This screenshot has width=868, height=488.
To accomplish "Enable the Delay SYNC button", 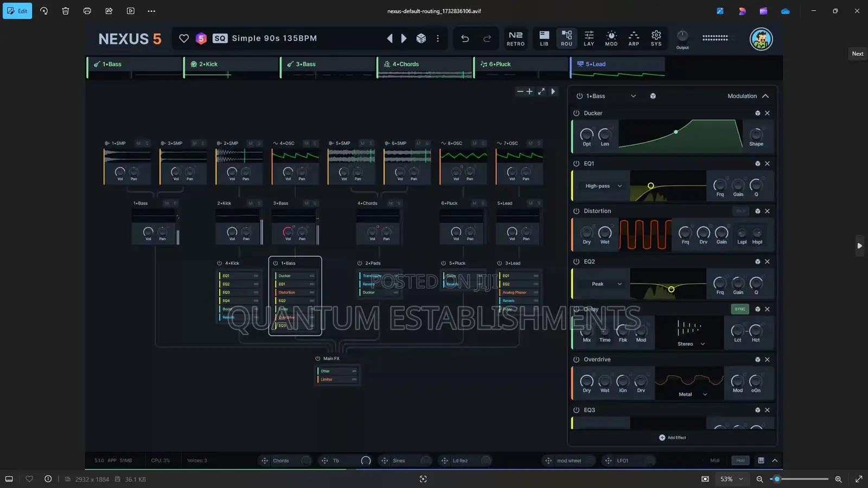I will point(740,309).
